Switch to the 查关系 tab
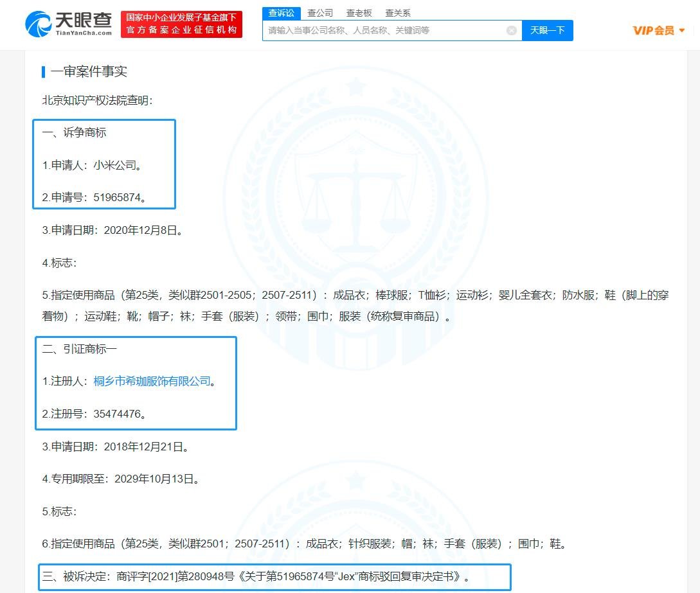The height and width of the screenshot is (593, 700). pos(398,13)
